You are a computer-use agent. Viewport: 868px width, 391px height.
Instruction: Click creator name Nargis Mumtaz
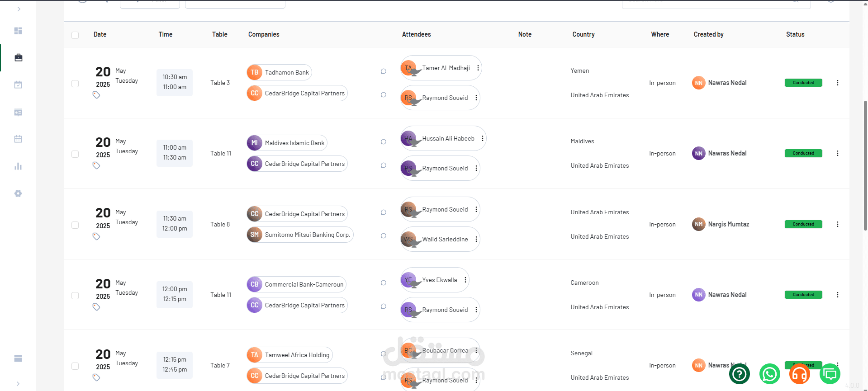[728, 224]
